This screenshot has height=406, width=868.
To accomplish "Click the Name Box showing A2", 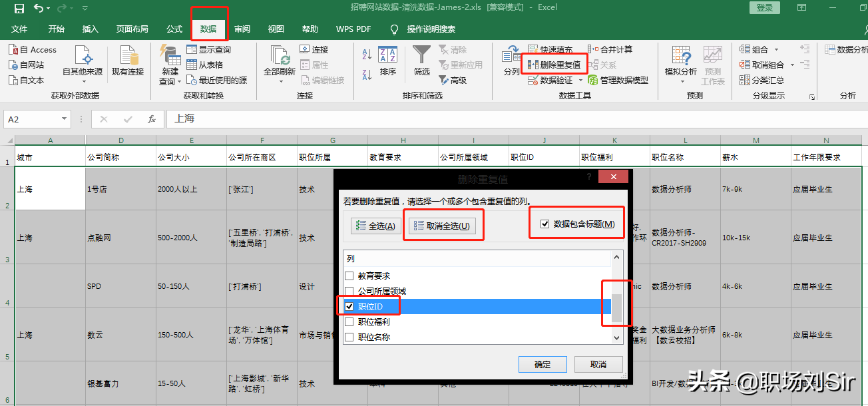I will (x=31, y=119).
